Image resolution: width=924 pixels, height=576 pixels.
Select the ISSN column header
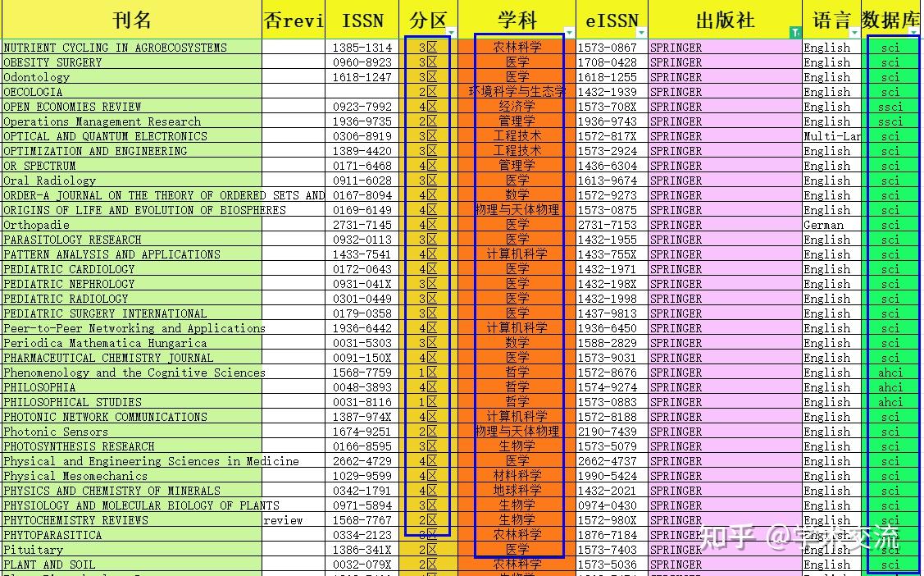click(x=363, y=18)
